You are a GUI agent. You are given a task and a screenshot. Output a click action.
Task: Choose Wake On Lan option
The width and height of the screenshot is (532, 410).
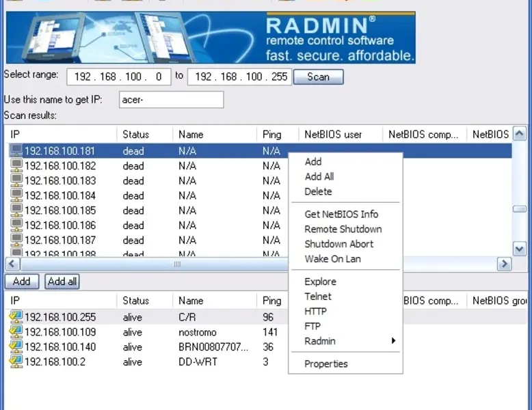[x=345, y=259]
